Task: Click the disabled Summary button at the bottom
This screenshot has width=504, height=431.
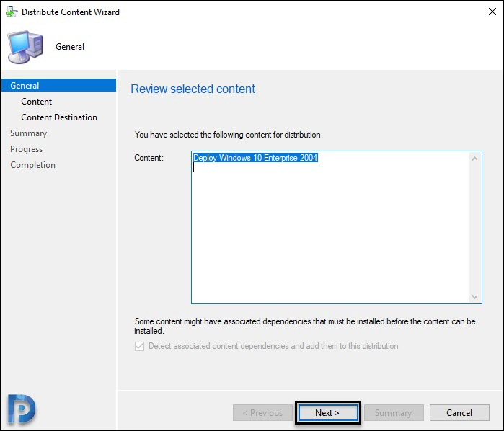Action: 394,413
